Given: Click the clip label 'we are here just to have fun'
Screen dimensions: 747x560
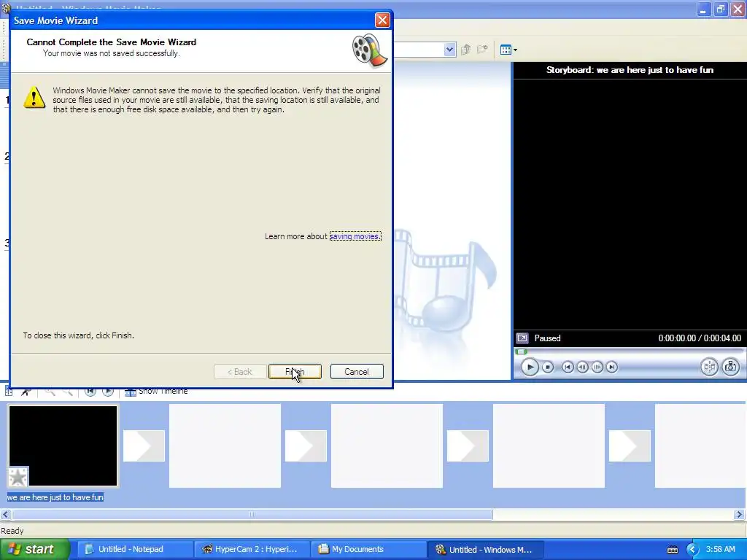Looking at the screenshot, I should (x=55, y=497).
